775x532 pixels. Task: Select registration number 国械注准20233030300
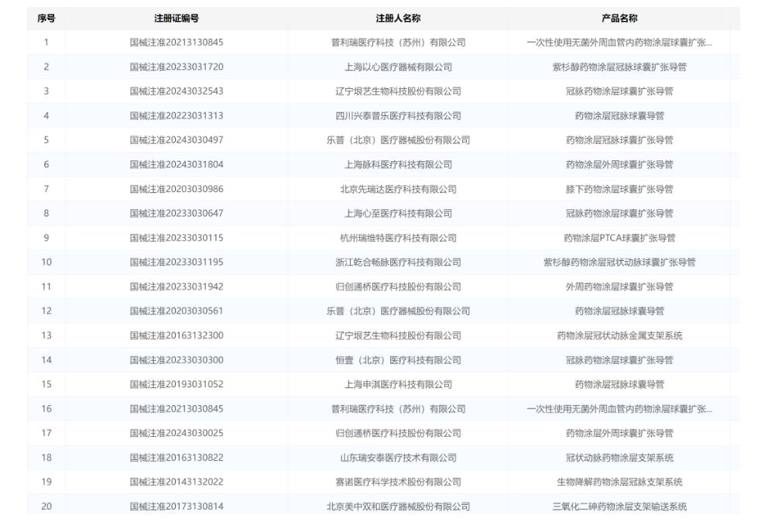(x=177, y=360)
